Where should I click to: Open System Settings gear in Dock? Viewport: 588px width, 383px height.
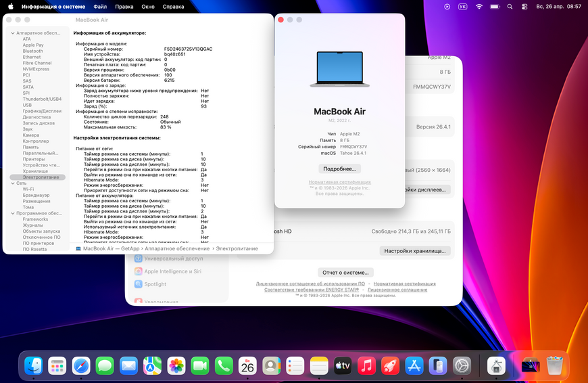click(x=462, y=365)
